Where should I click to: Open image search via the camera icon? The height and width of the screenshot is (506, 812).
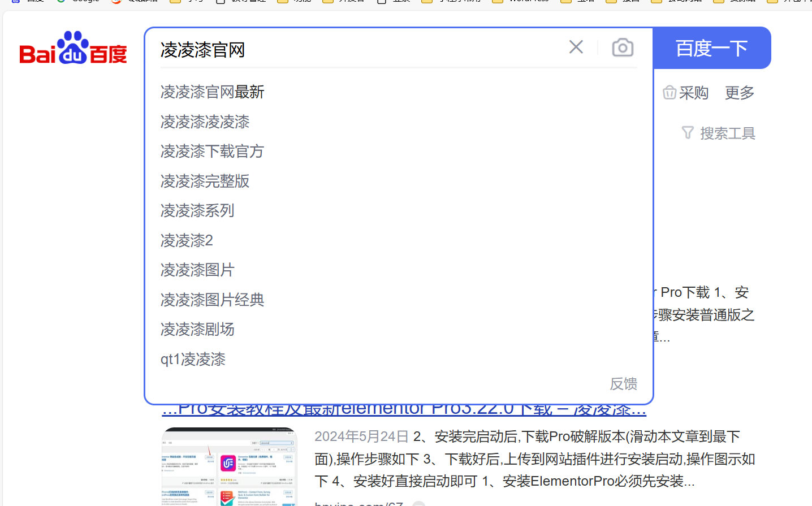coord(622,47)
